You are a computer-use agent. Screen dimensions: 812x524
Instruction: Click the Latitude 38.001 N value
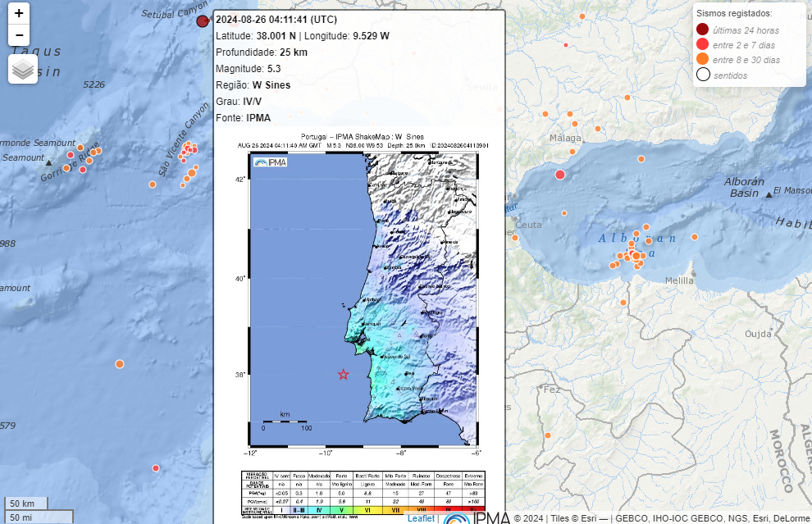coord(276,36)
